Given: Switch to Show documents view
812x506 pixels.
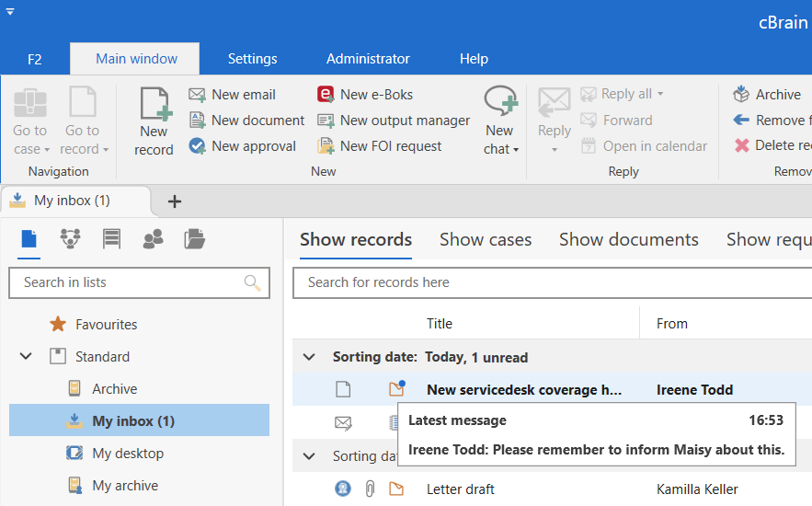Looking at the screenshot, I should click(x=629, y=240).
